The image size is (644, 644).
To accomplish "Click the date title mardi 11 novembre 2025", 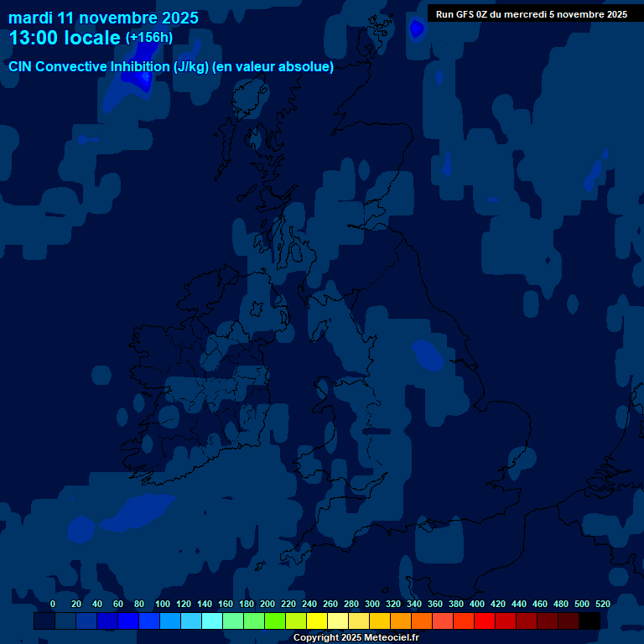I will coord(103,18).
